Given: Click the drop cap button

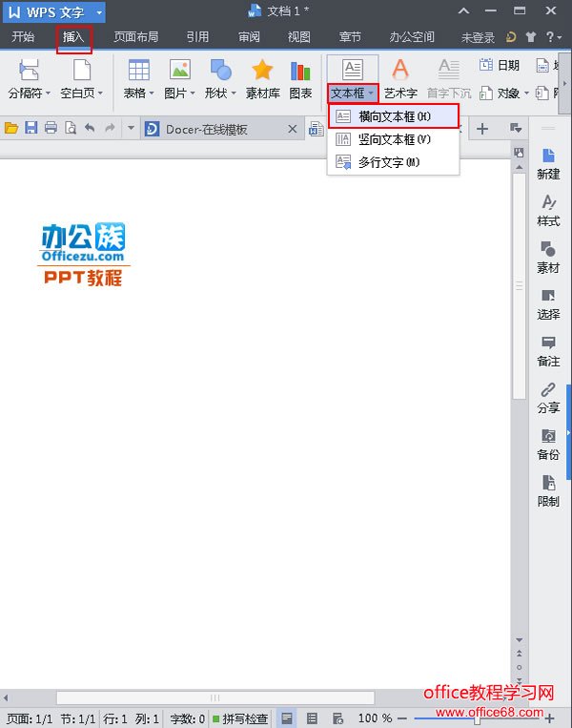Looking at the screenshot, I should pos(449,79).
